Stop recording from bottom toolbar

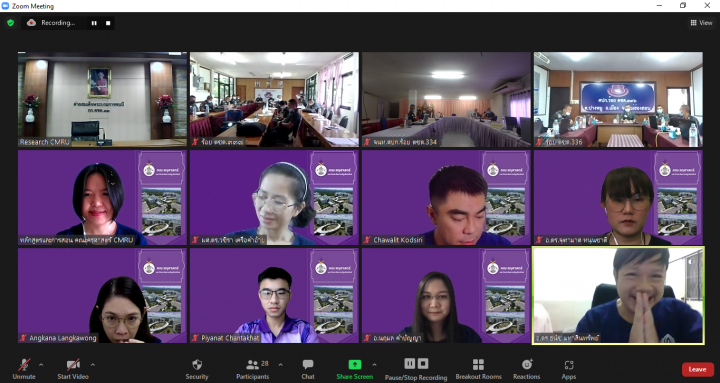[x=423, y=364]
